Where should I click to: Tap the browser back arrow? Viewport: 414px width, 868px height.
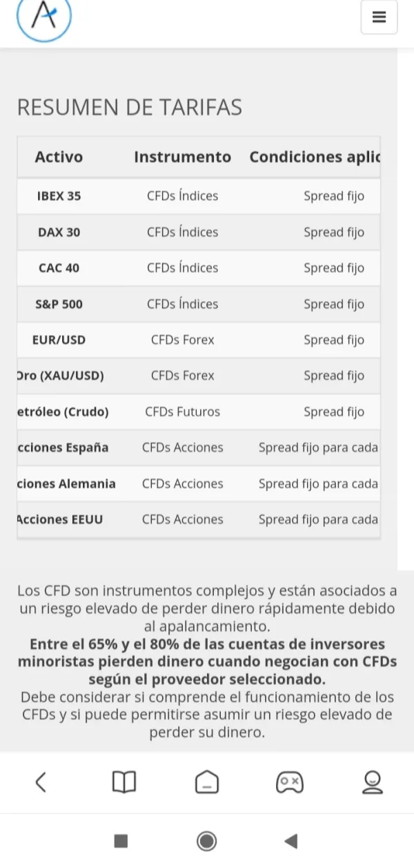click(x=41, y=782)
